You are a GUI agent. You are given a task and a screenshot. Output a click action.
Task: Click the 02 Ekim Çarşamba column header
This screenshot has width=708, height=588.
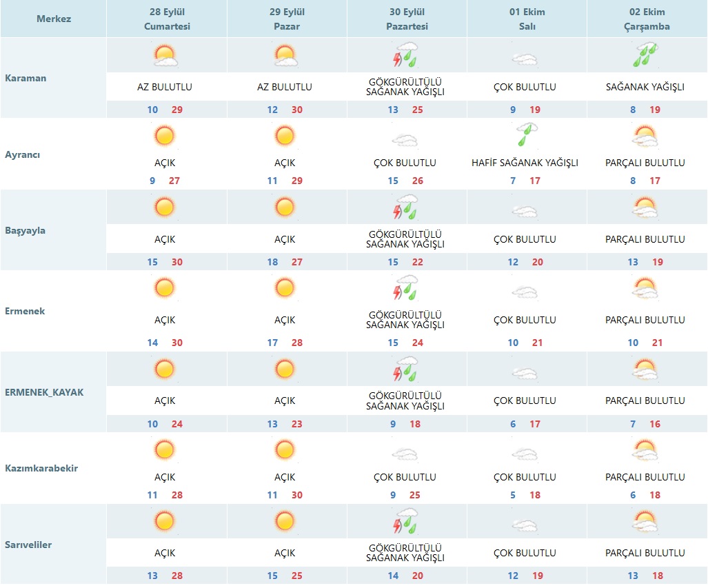[x=646, y=19]
